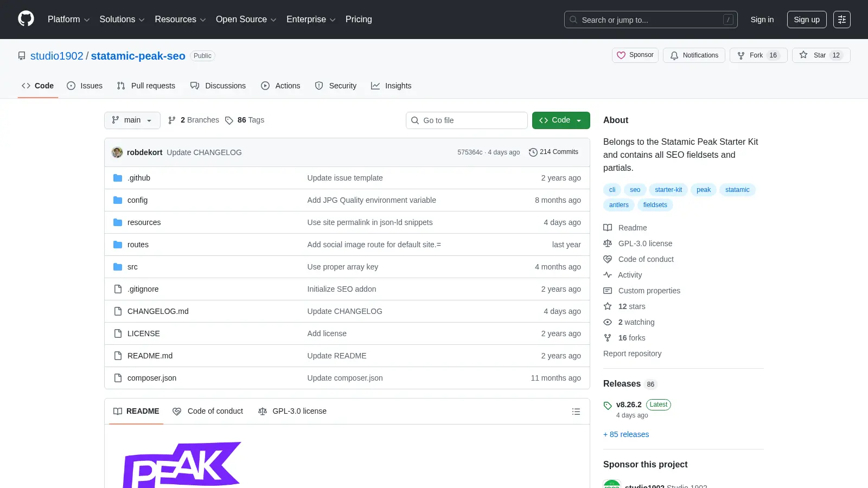Image resolution: width=868 pixels, height=488 pixels.
Task: Click the forks icon in About
Action: 608,338
